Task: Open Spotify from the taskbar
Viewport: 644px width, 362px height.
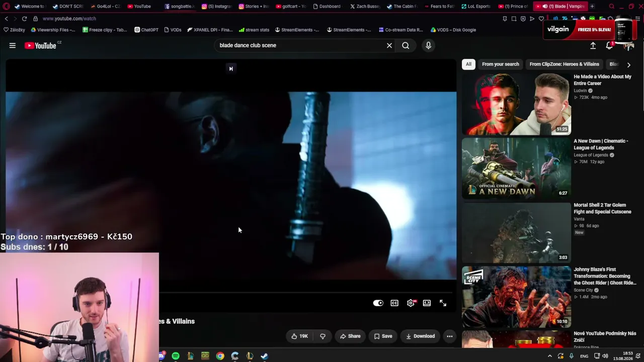Action: pos(176,356)
